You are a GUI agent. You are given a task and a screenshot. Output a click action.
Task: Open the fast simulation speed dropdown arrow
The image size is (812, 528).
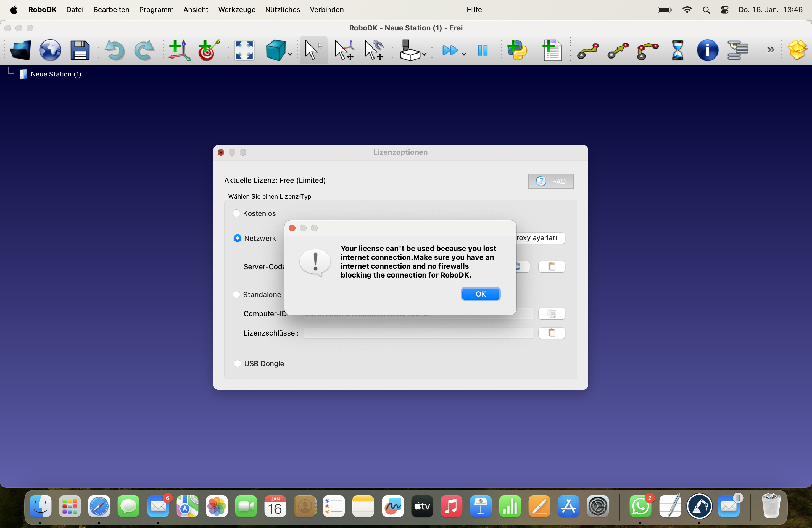(464, 54)
